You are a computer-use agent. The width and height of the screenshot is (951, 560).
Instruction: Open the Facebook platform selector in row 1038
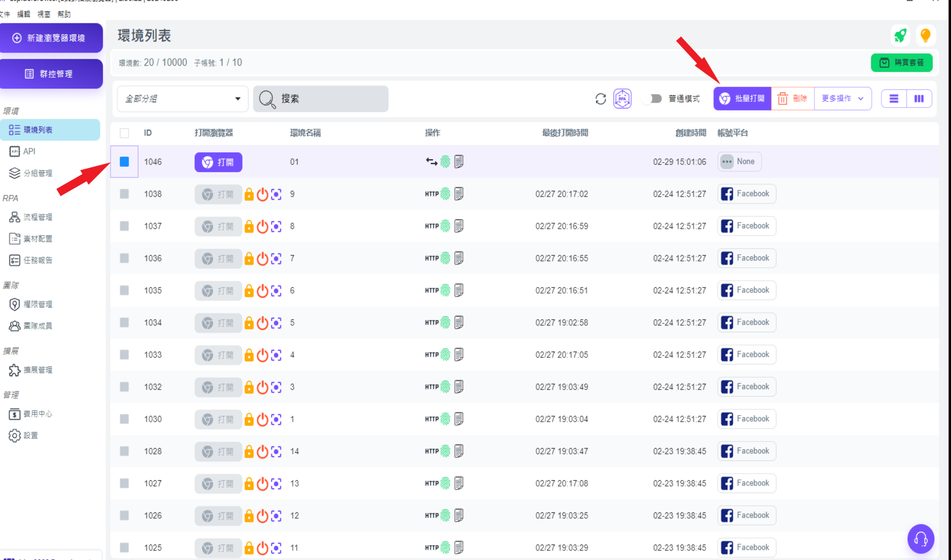pos(747,194)
